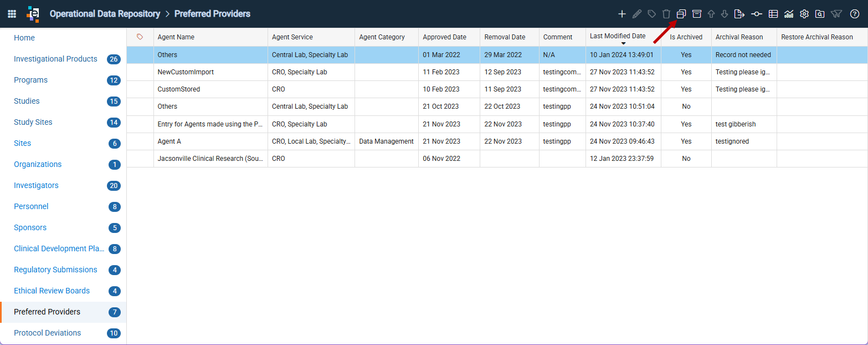Click 'testignored' archival reason cell

(x=744, y=141)
